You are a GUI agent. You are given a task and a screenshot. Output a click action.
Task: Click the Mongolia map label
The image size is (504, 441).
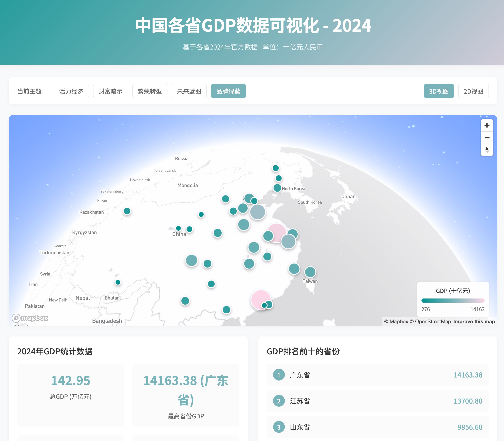click(187, 185)
